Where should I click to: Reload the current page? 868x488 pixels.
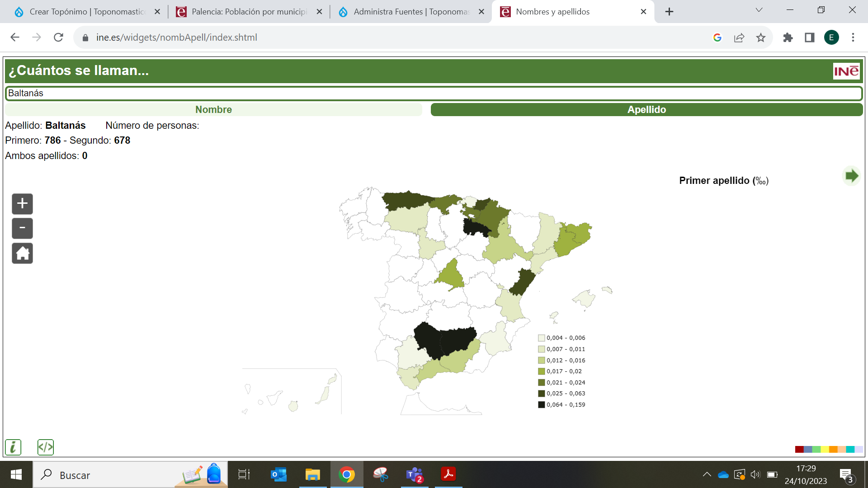click(x=58, y=38)
